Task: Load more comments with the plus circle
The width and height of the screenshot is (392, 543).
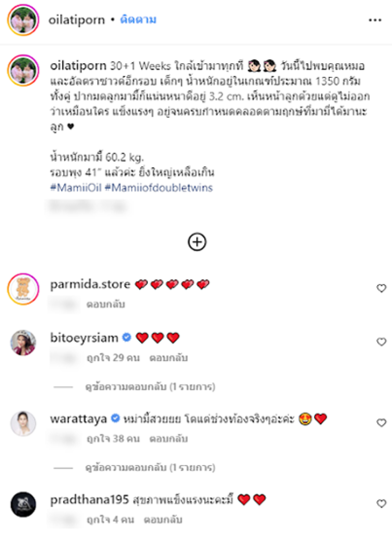Action: coord(197,242)
